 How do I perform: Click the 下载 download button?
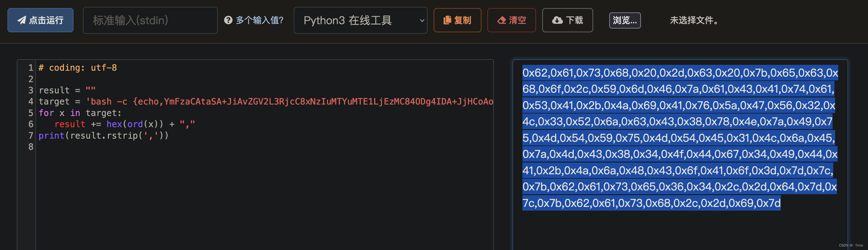point(567,20)
